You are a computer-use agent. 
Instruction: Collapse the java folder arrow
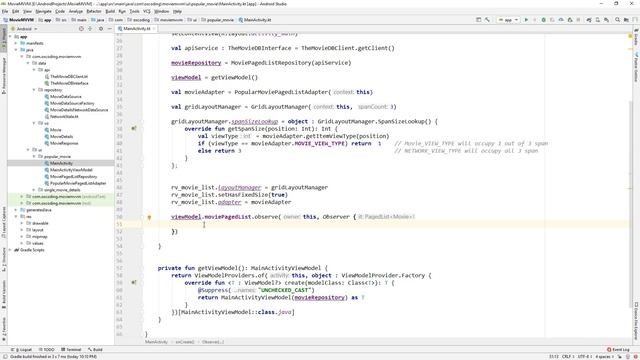pos(16,50)
